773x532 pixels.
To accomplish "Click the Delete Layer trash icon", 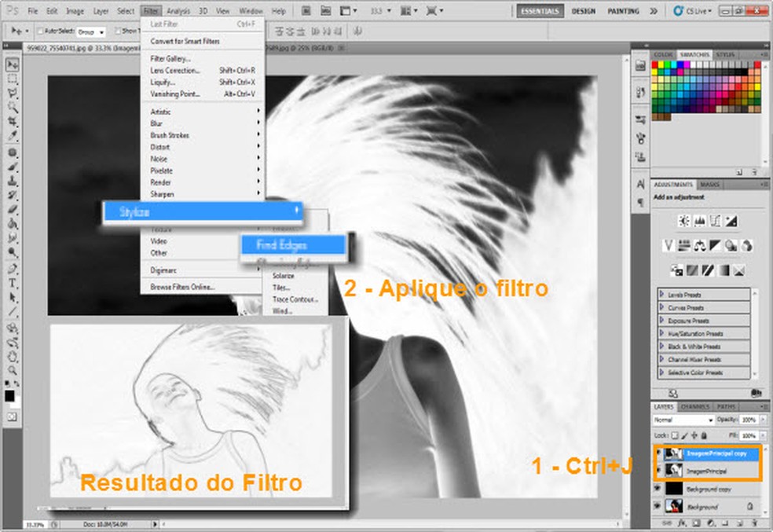I will click(x=754, y=523).
